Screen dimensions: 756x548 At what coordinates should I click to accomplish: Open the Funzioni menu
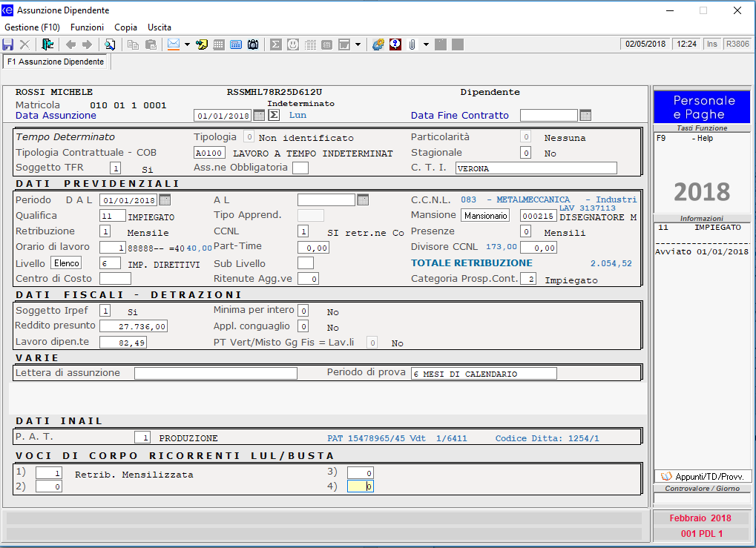87,27
